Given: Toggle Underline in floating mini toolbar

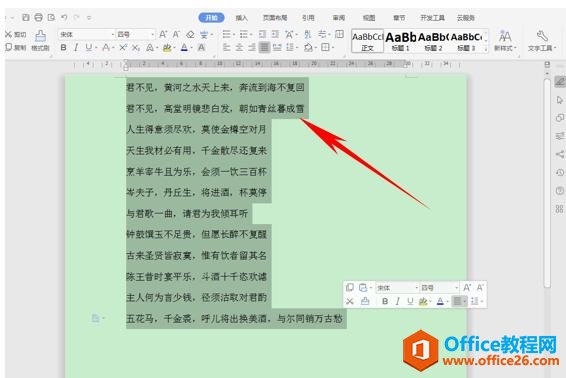Looking at the screenshot, I should pyautogui.click(x=410, y=301).
